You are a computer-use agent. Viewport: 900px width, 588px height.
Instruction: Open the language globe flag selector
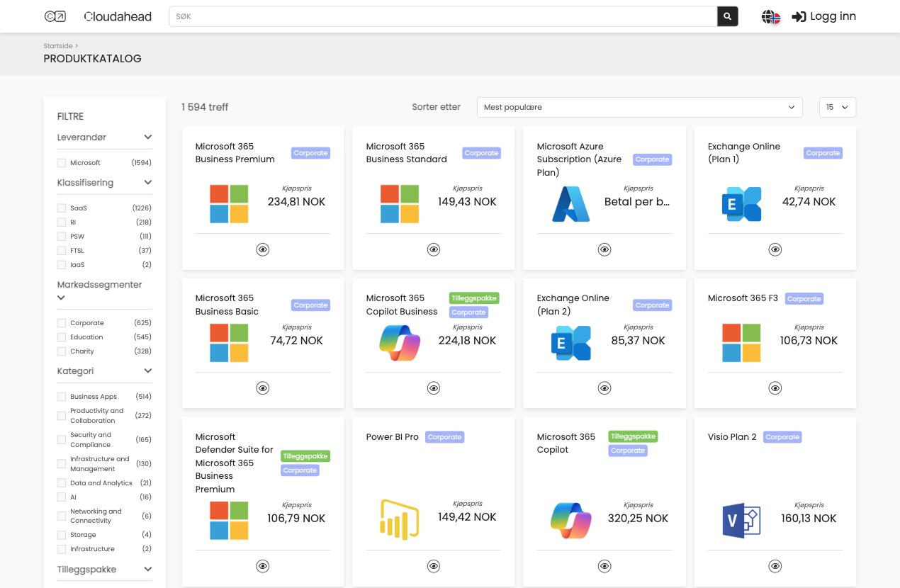click(x=771, y=16)
